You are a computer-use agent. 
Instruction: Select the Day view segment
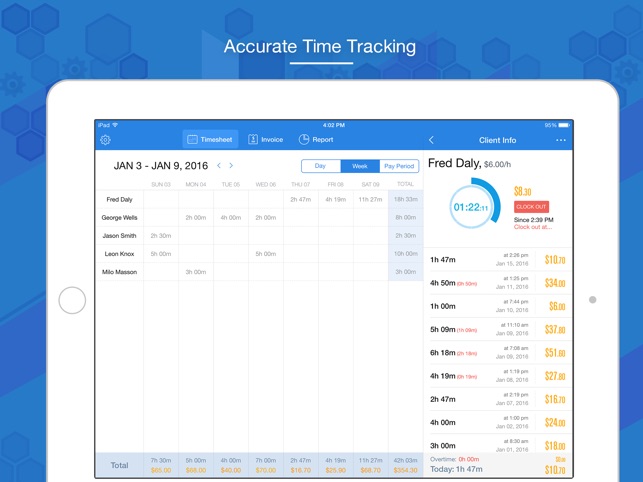[321, 166]
